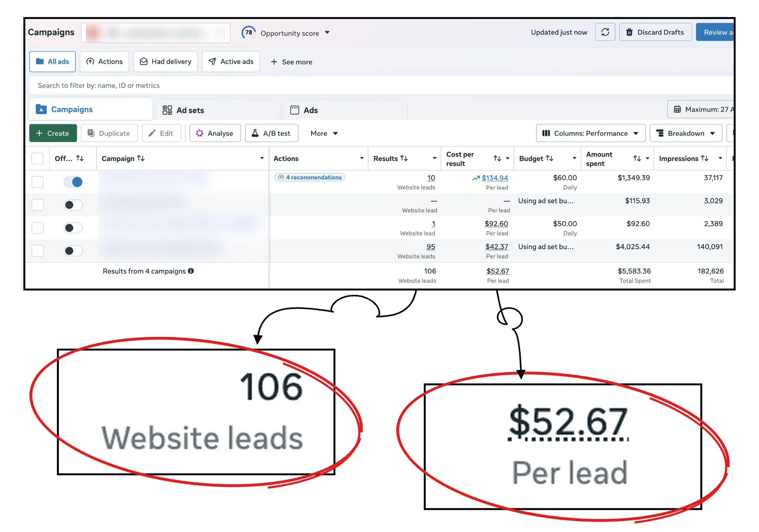The image size is (759, 532).
Task: Sort by Amount spent arrows
Action: click(x=637, y=158)
